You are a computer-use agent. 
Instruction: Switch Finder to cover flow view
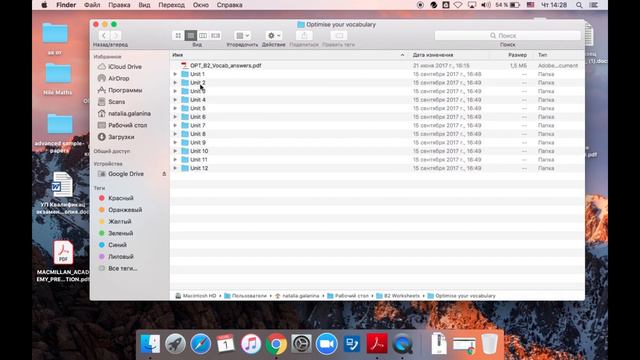(216, 36)
